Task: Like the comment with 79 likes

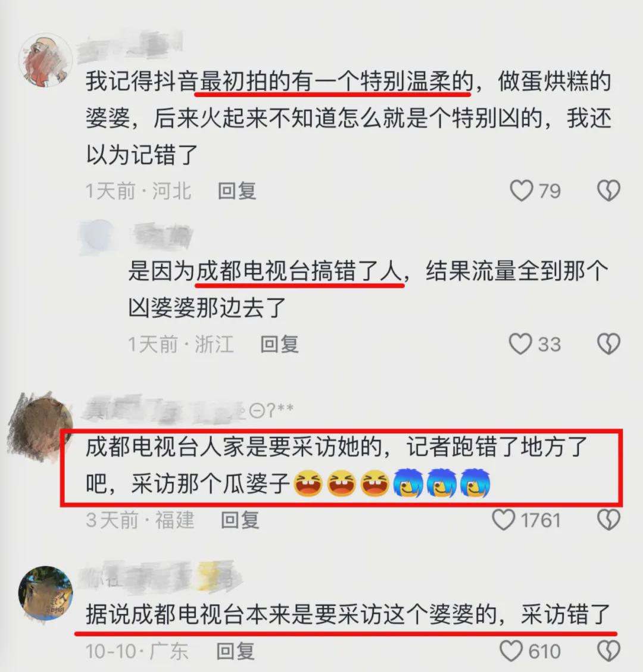Action: tap(522, 190)
